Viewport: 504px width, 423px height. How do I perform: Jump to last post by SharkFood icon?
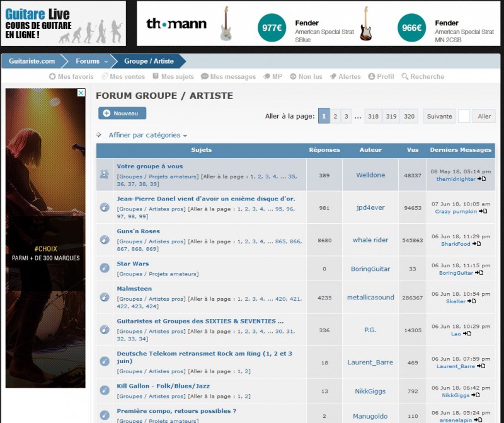click(477, 244)
